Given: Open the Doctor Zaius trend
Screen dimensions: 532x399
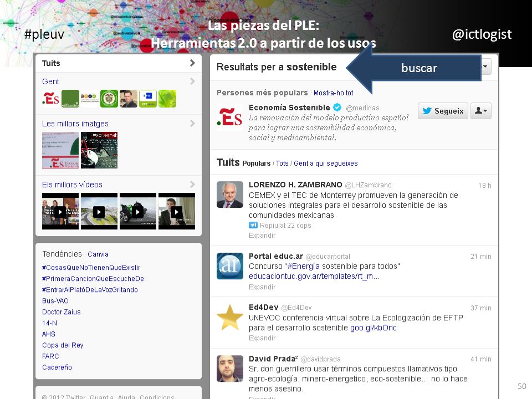Looking at the screenshot, I should point(62,312).
